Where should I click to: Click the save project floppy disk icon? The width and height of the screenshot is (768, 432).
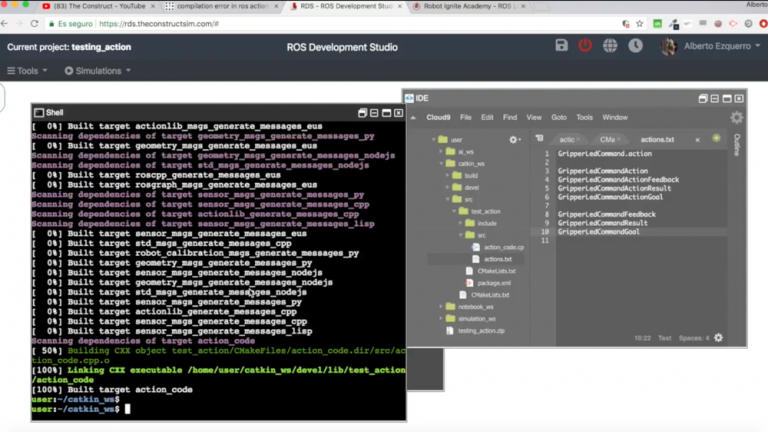point(561,46)
